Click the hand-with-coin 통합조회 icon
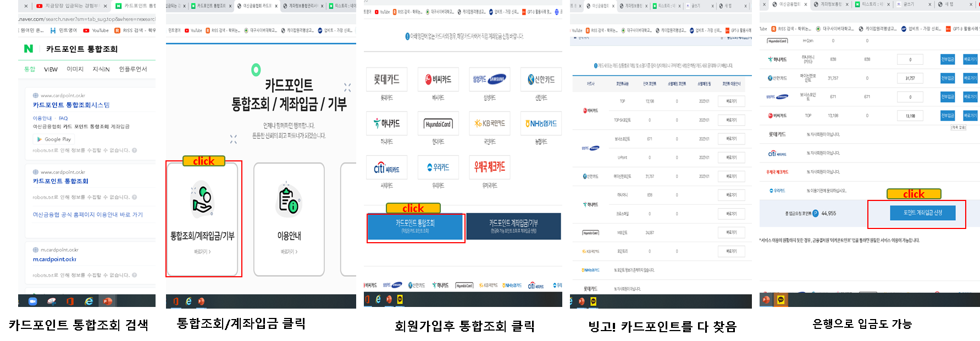This screenshot has width=980, height=341. (202, 200)
